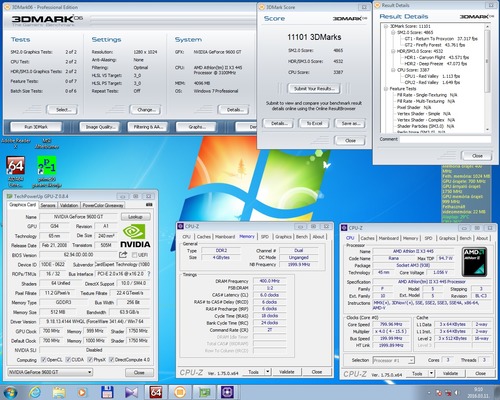Open the green Prime95 desktop icon
500x400 pixels.
pos(47,166)
